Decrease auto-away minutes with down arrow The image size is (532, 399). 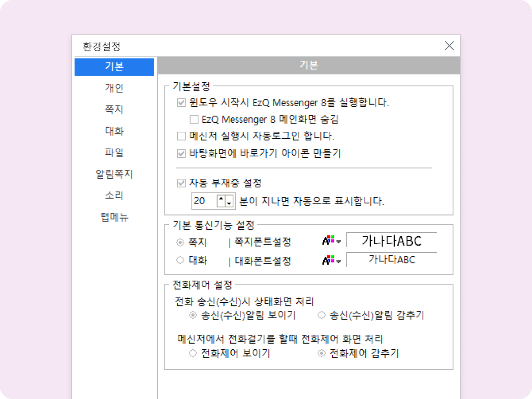click(x=230, y=201)
